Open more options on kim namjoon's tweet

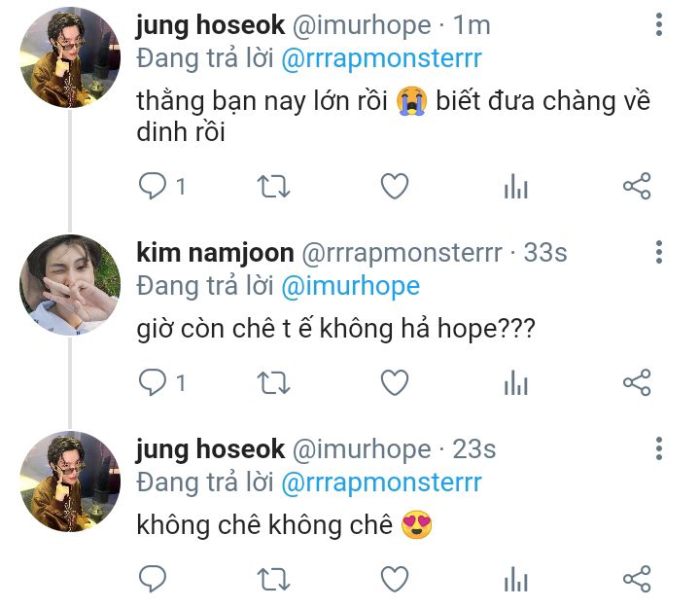tap(659, 253)
